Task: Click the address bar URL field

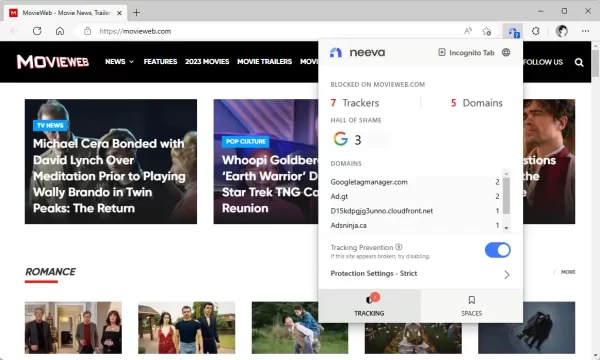Action: 268,31
